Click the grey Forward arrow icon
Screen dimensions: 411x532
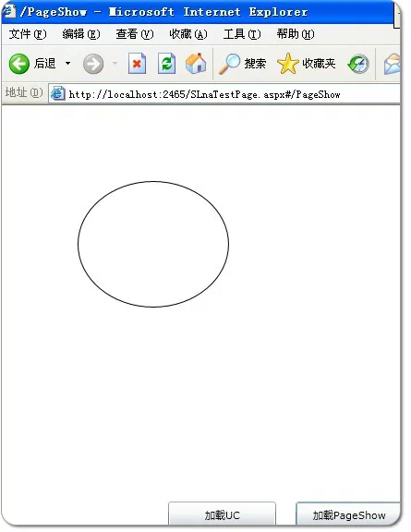93,64
